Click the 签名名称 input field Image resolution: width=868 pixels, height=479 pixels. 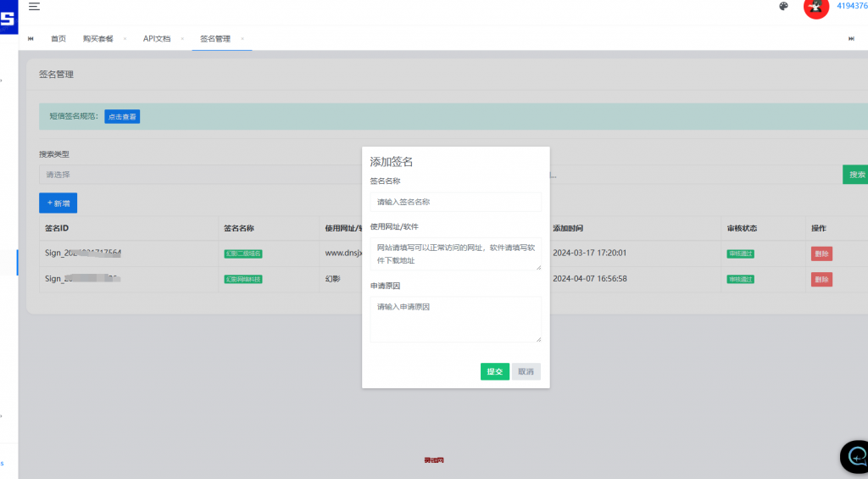click(456, 202)
